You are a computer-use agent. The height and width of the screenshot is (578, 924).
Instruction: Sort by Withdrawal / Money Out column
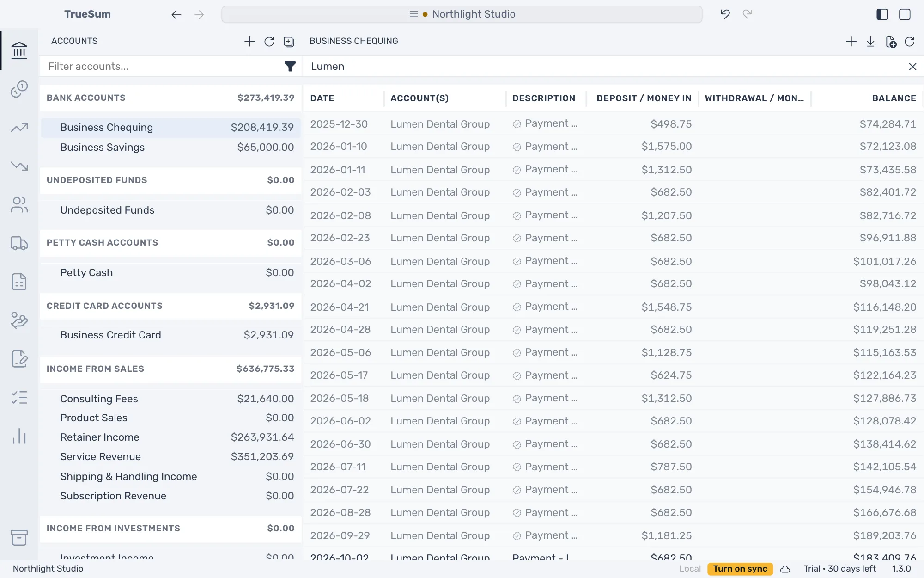754,98
